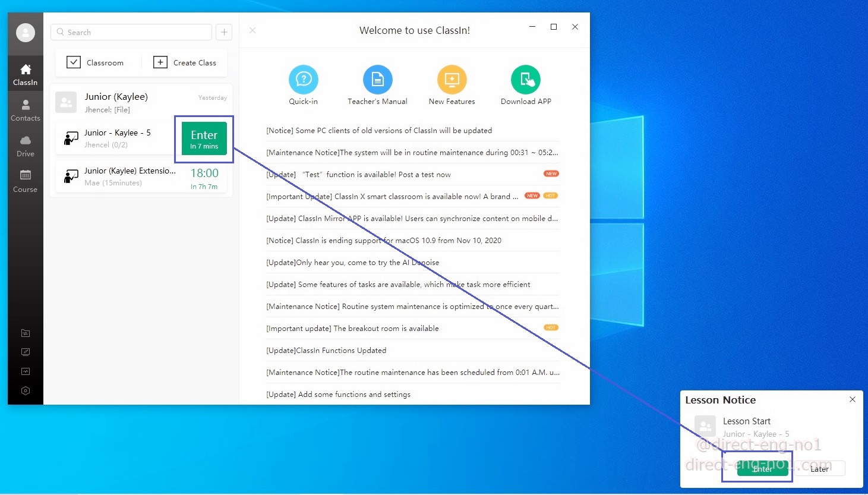Image resolution: width=868 pixels, height=495 pixels.
Task: Click in the Search field
Action: tap(131, 32)
